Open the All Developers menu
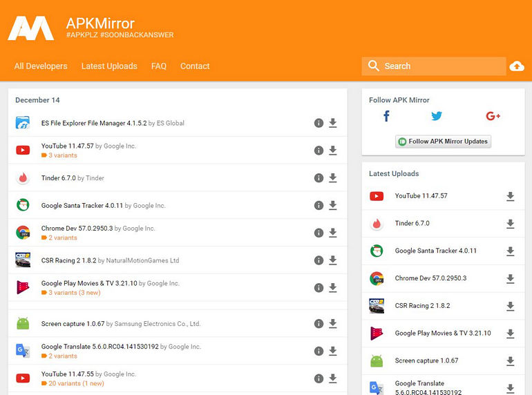 [41, 66]
